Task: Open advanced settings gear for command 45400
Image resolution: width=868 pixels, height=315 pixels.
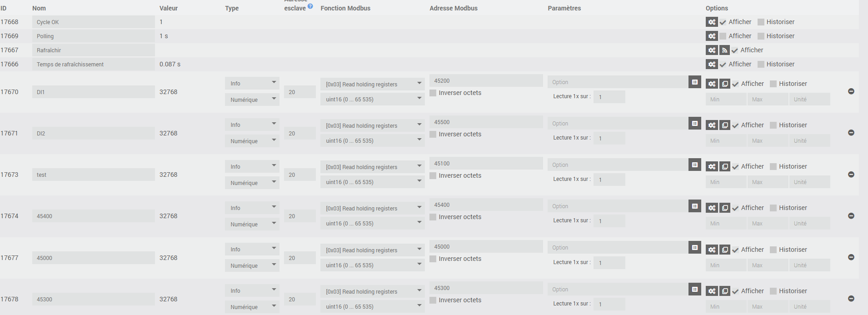Action: pos(712,208)
